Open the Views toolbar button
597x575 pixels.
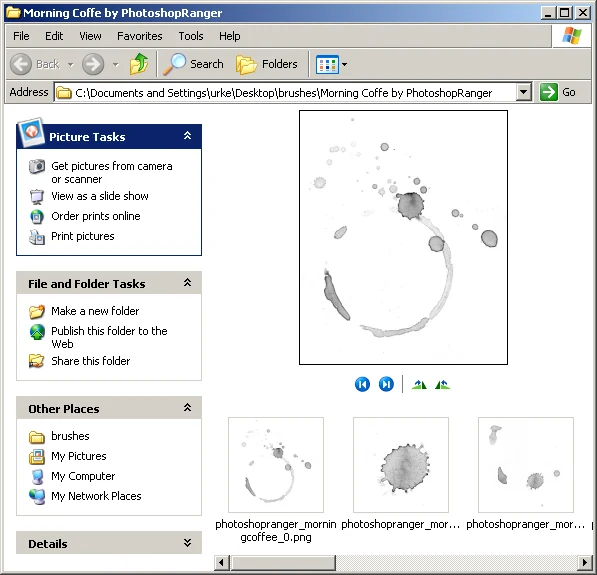click(x=327, y=64)
